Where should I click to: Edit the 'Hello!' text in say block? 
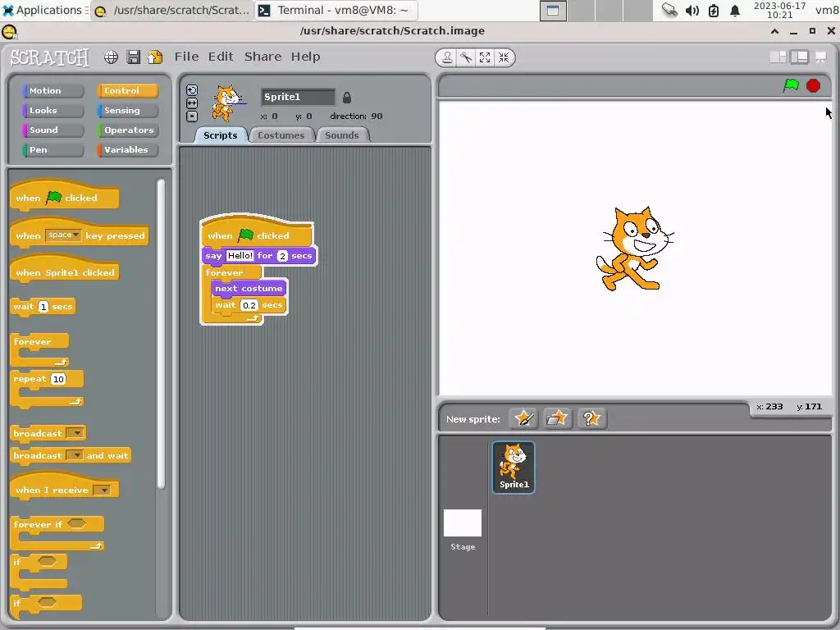pos(240,256)
